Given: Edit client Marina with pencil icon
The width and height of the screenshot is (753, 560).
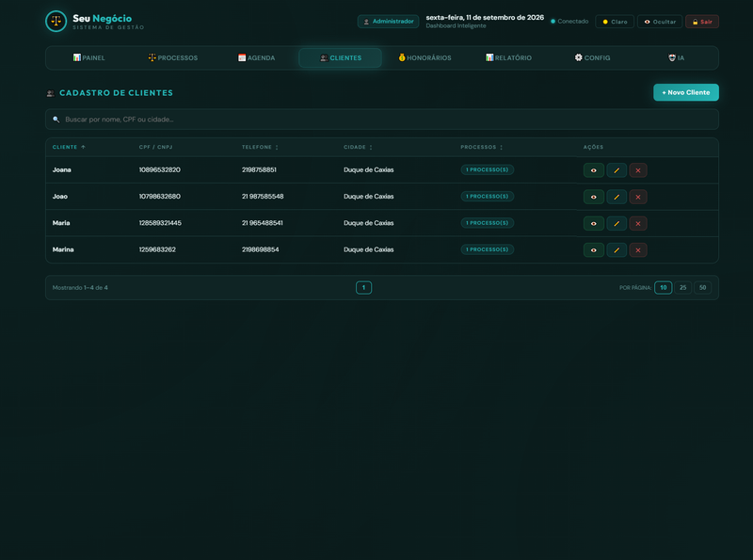Looking at the screenshot, I should [617, 250].
